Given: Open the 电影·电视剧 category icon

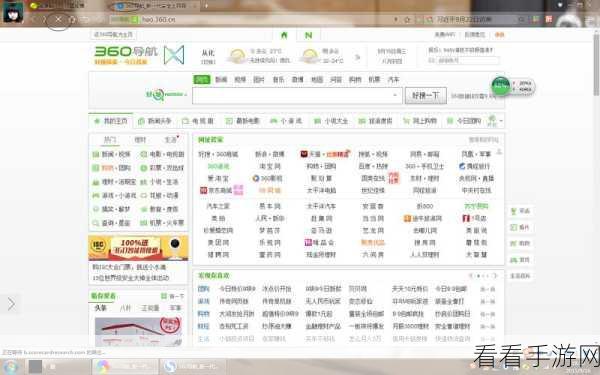Looking at the screenshot, I should coord(143,155).
